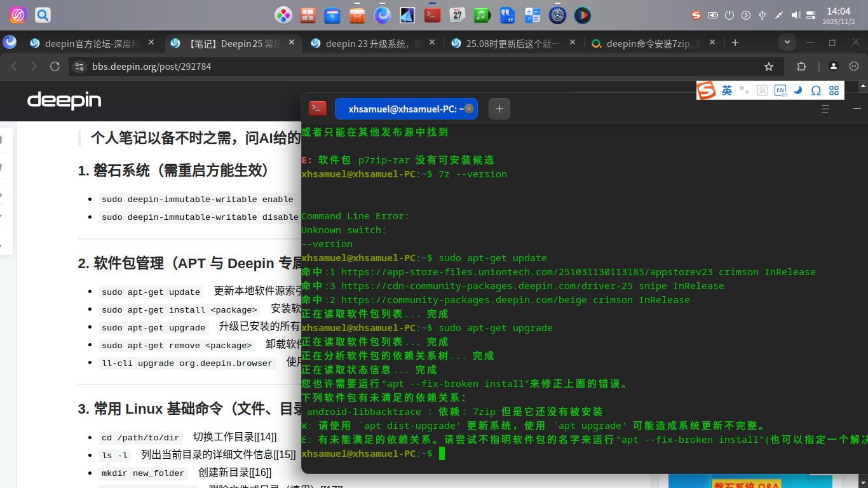Toggle Sogou night mode moon icon
Viewport: 868px width, 488px height.
pyautogui.click(x=798, y=91)
